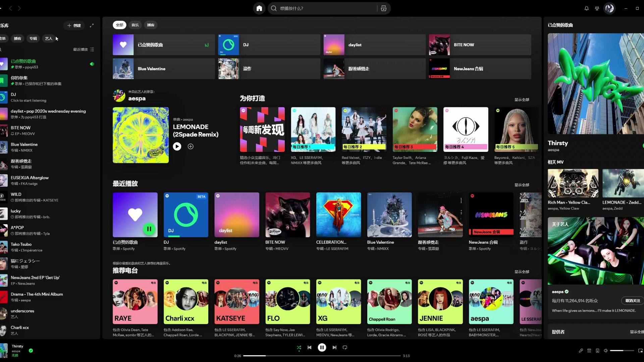Open the Thirsty song title in the right panel
This screenshot has height=362, width=644.
[x=558, y=143]
